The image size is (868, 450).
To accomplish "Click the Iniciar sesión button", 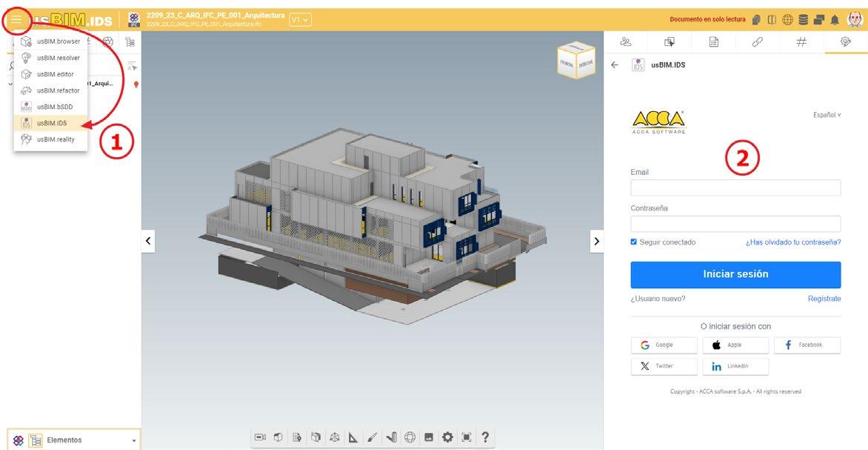I will pyautogui.click(x=735, y=274).
